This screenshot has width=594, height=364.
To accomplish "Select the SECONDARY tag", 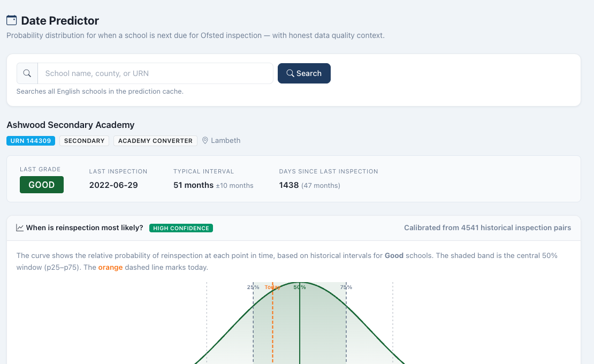I will (84, 141).
